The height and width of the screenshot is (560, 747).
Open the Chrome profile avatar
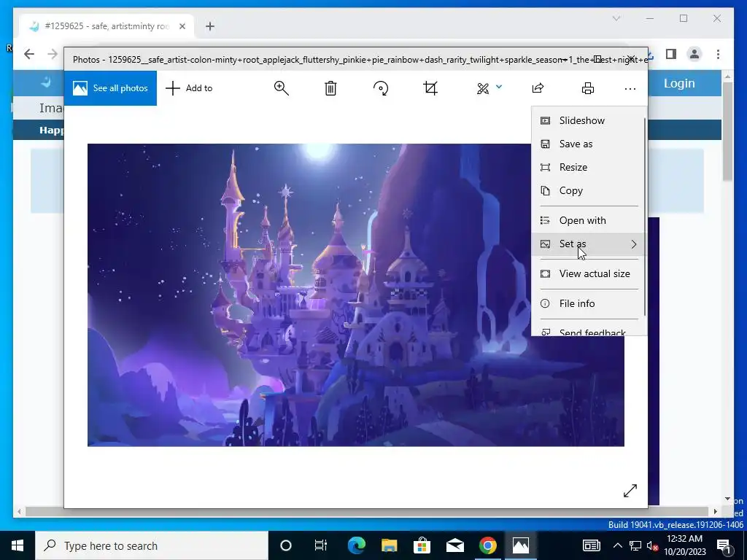pyautogui.click(x=694, y=54)
